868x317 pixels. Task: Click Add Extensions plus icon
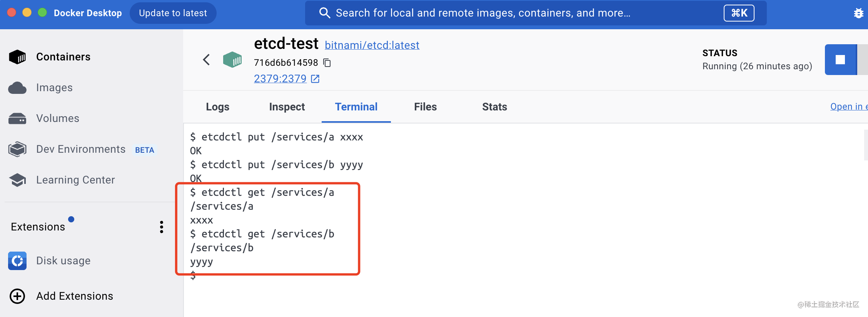click(17, 296)
